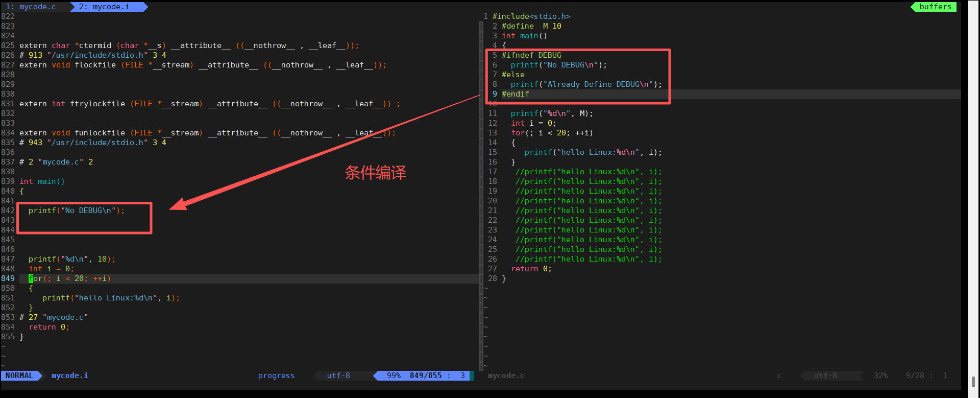The height and width of the screenshot is (398, 980).
Task: Click the 9/28 line counter
Action: click(x=915, y=376)
